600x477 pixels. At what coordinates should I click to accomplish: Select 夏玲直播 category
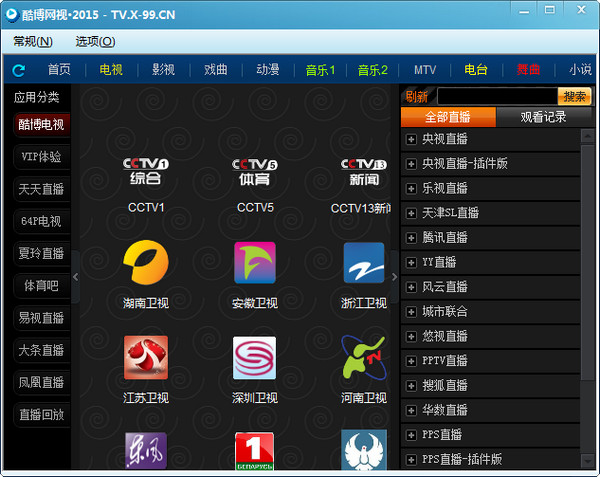(x=41, y=253)
